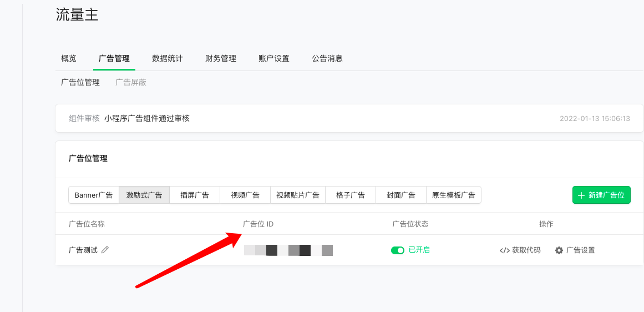Select the 封面广告 ad type
Viewport: 644px width, 312px height.
pos(401,195)
